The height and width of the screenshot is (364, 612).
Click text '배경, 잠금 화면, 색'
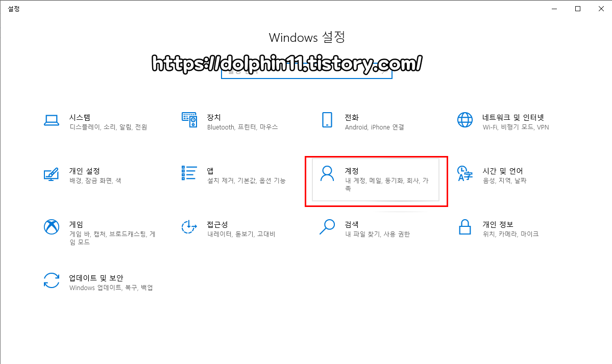[x=95, y=180]
